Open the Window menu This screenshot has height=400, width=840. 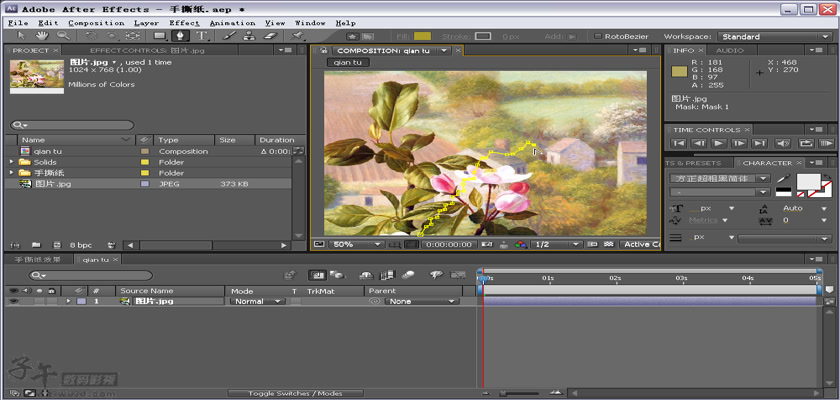click(310, 23)
